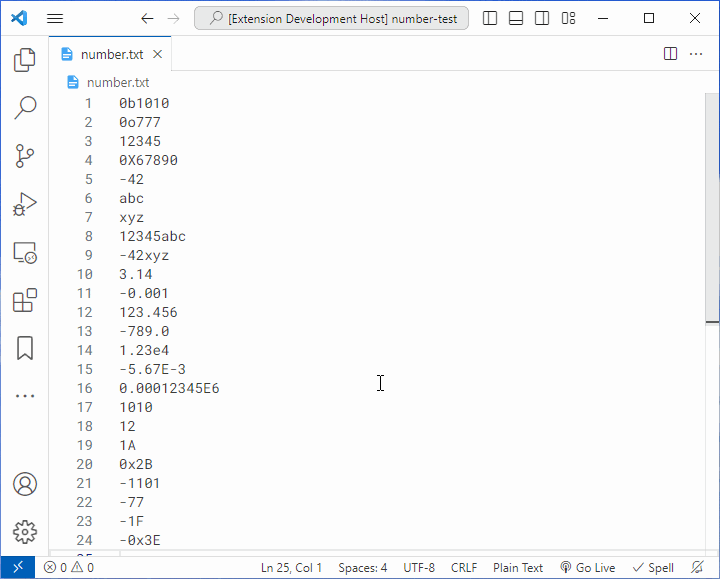Toggle the secondary side bar

click(x=542, y=18)
